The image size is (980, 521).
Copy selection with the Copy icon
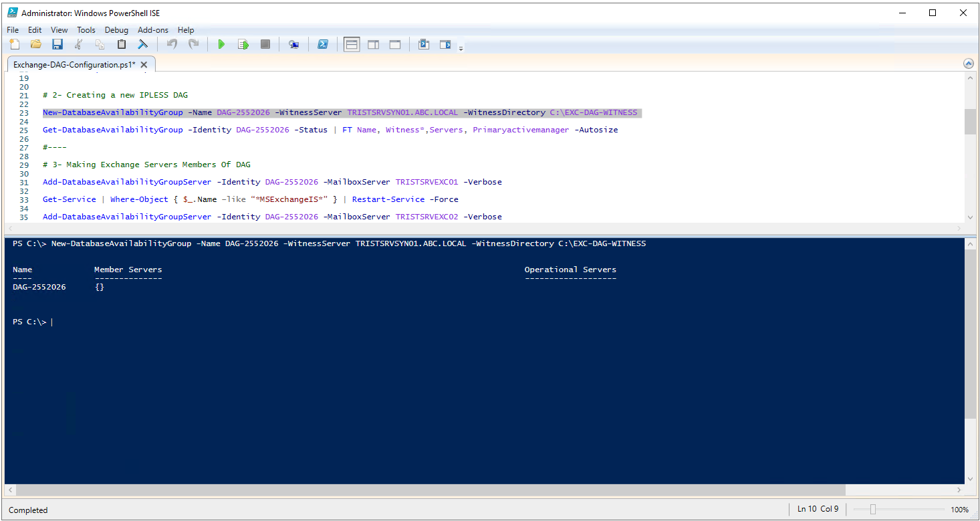pyautogui.click(x=100, y=44)
